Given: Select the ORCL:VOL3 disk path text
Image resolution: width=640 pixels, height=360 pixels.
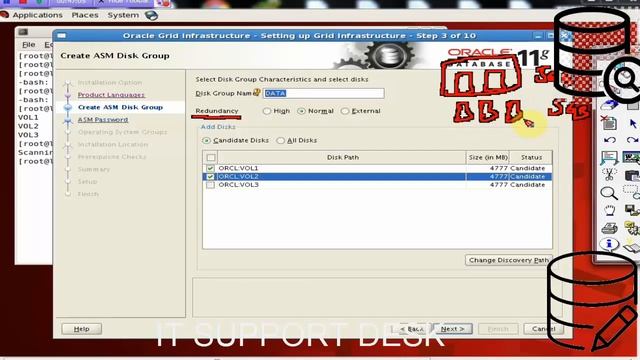Looking at the screenshot, I should 238,185.
